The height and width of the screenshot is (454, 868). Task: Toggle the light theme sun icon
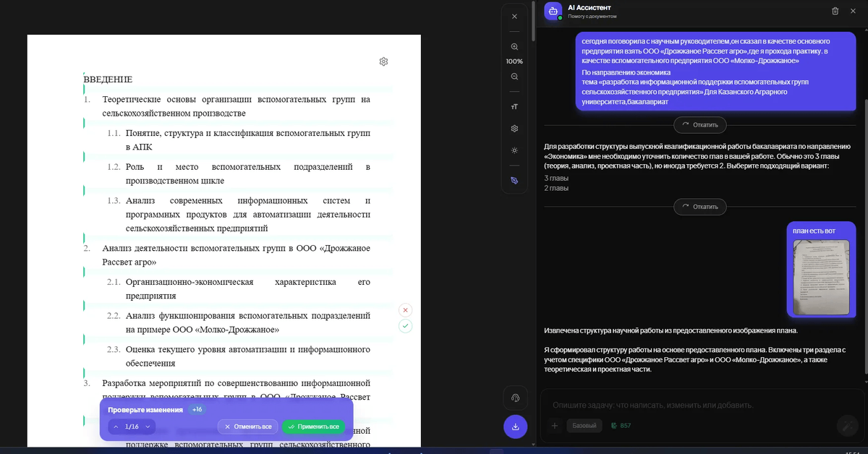514,150
